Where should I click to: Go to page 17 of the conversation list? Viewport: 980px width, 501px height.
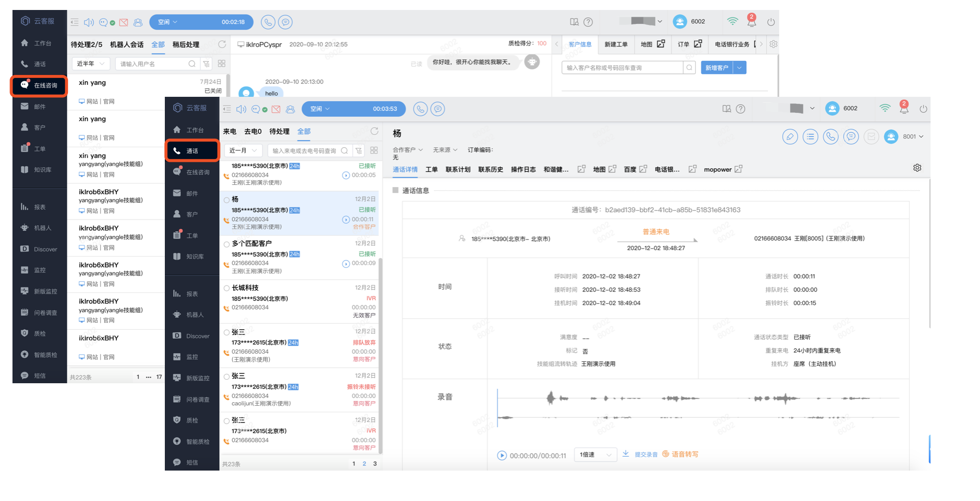[x=159, y=377]
